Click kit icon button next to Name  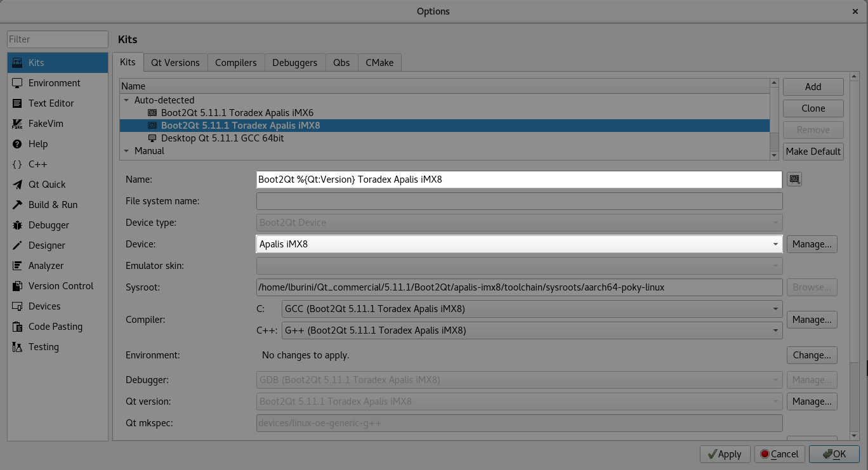(794, 180)
